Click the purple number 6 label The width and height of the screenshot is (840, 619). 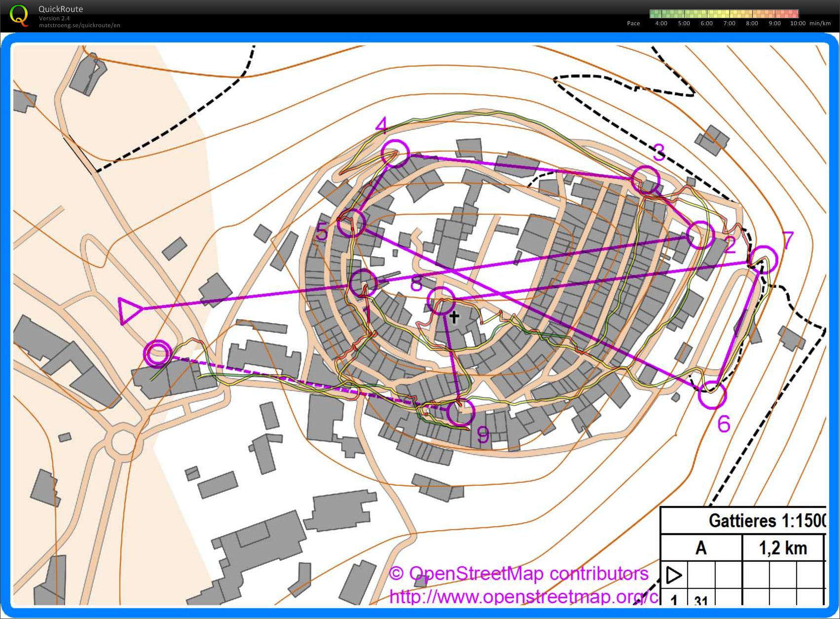(x=723, y=424)
